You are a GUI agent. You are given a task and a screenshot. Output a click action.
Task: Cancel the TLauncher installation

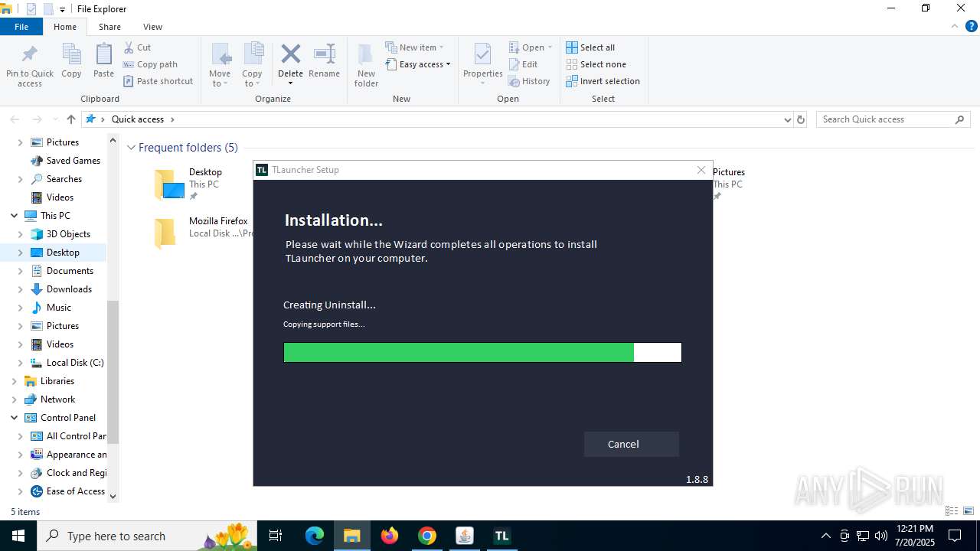[631, 444]
